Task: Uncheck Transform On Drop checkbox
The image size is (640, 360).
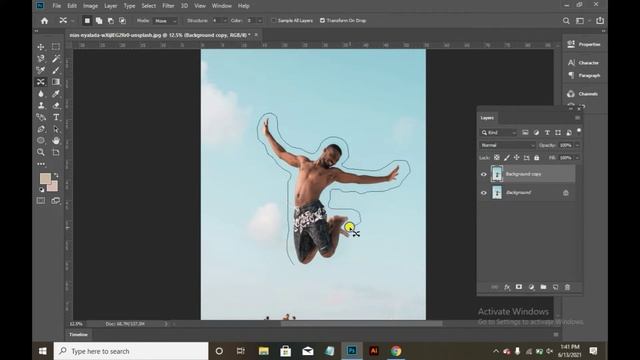Action: pyautogui.click(x=322, y=20)
